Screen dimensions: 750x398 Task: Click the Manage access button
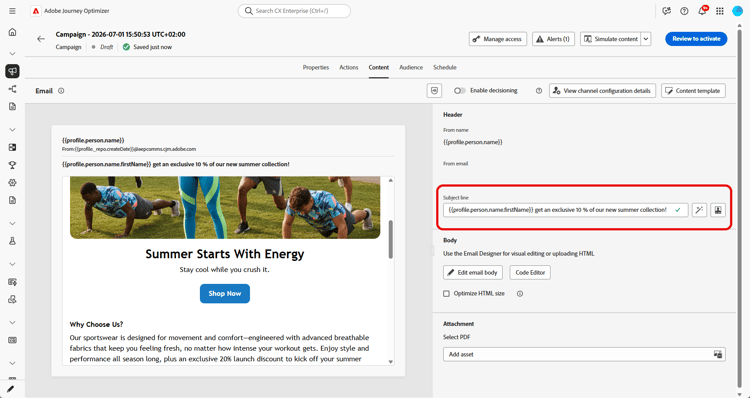pos(498,39)
